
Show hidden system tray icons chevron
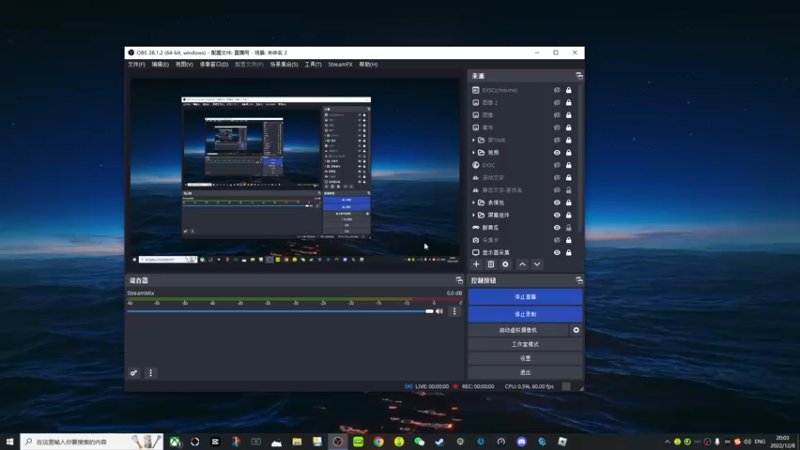tap(667, 442)
